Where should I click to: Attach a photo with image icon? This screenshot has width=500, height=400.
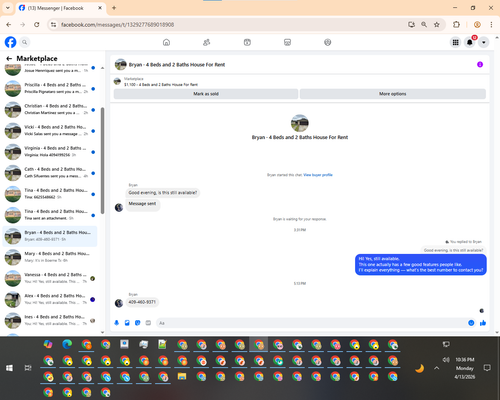(x=127, y=323)
